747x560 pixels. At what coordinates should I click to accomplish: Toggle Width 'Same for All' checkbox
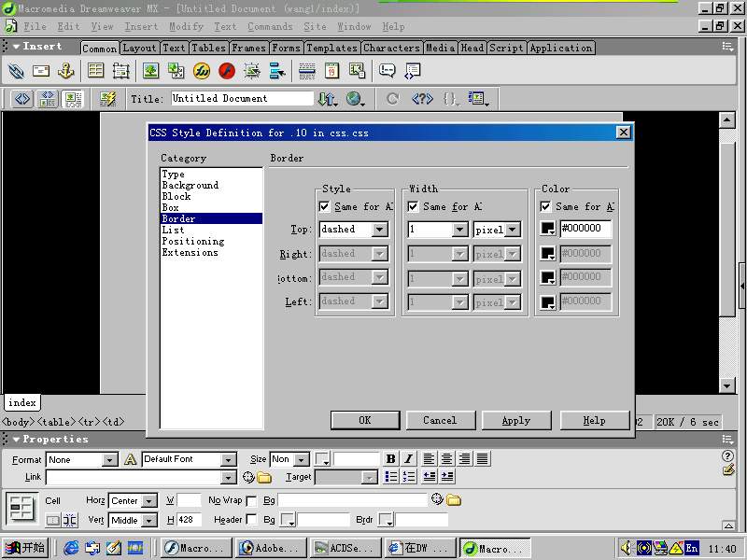click(414, 207)
